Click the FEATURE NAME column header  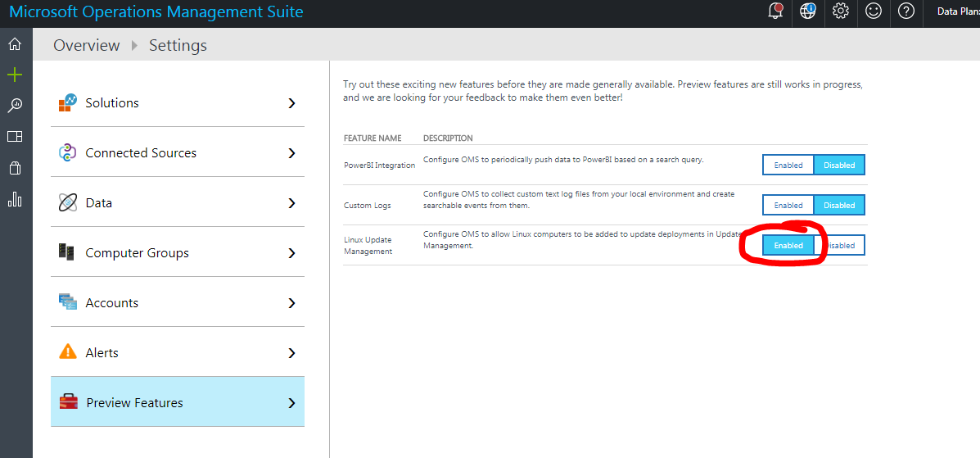pyautogui.click(x=373, y=138)
